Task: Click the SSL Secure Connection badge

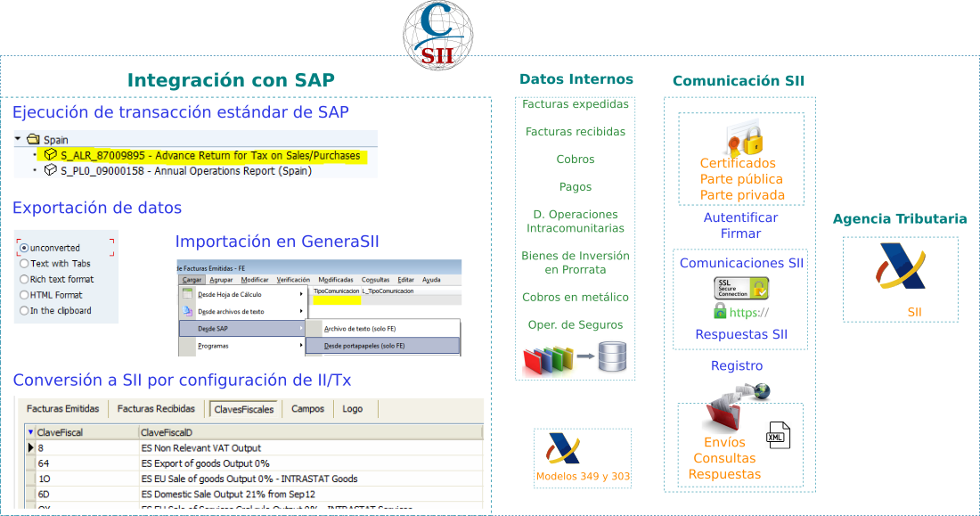Action: click(x=741, y=289)
